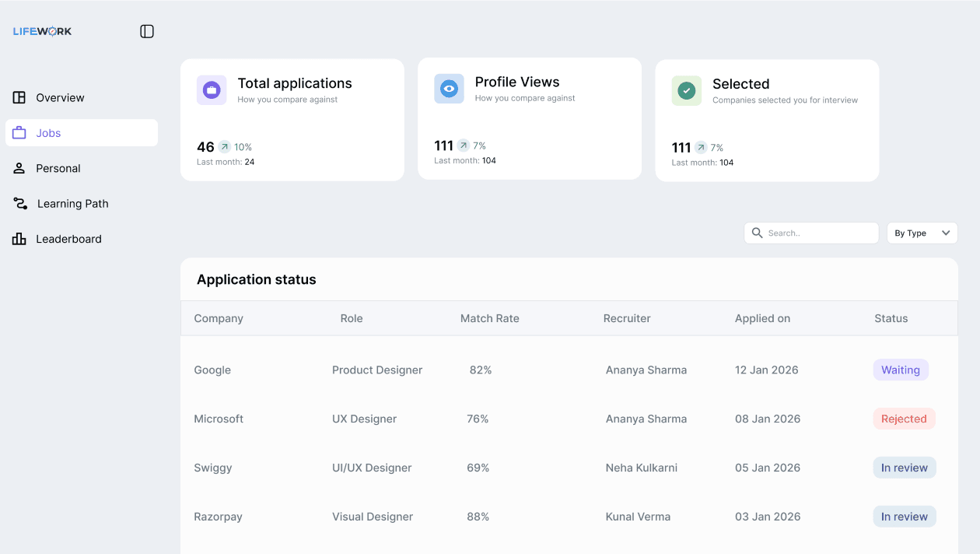Screen dimensions: 980x554
Task: Click the search magnifier icon
Action: pyautogui.click(x=757, y=233)
